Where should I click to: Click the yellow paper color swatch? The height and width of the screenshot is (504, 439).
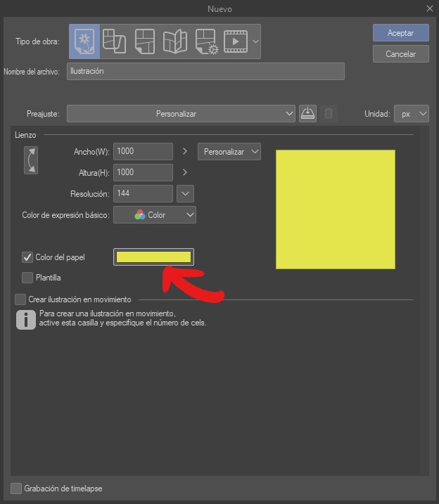(153, 257)
